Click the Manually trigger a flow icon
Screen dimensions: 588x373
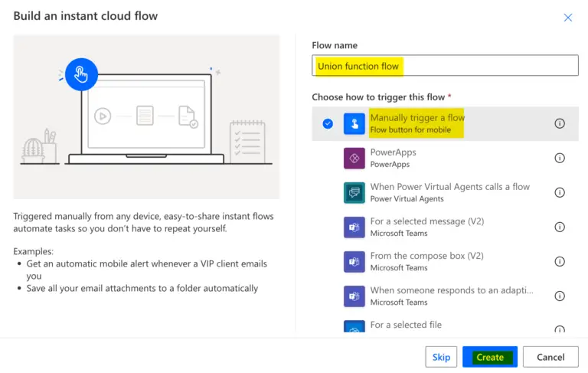pyautogui.click(x=354, y=123)
